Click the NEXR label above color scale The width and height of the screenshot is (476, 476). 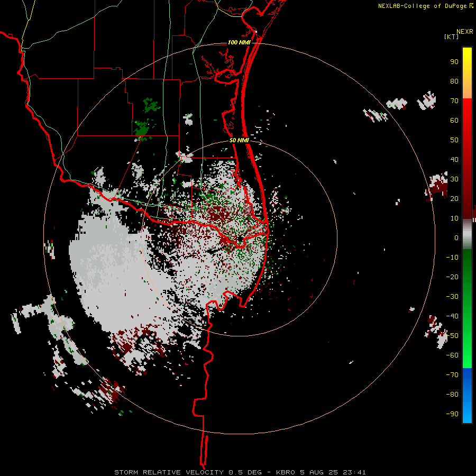(465, 32)
